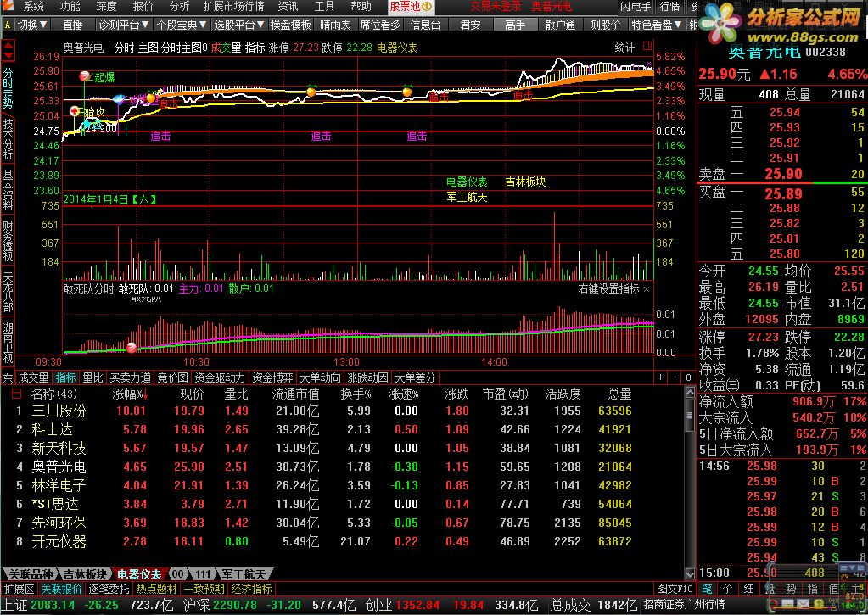Open the 诊测平台 dropdown
The height and width of the screenshot is (615, 868).
(123, 25)
